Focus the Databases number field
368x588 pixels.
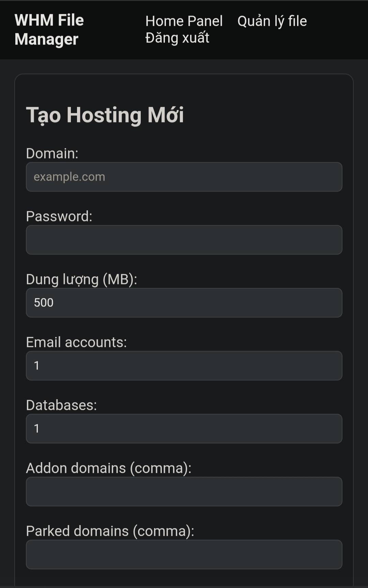coord(184,429)
